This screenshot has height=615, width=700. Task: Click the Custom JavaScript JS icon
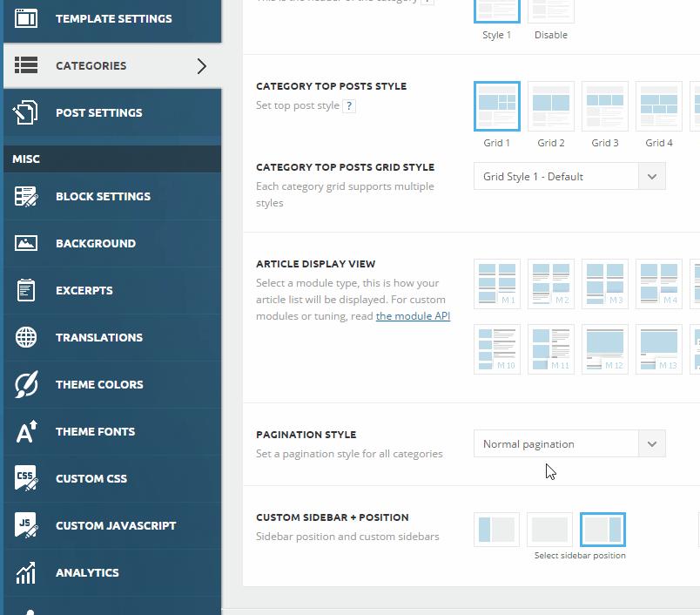pos(26,525)
